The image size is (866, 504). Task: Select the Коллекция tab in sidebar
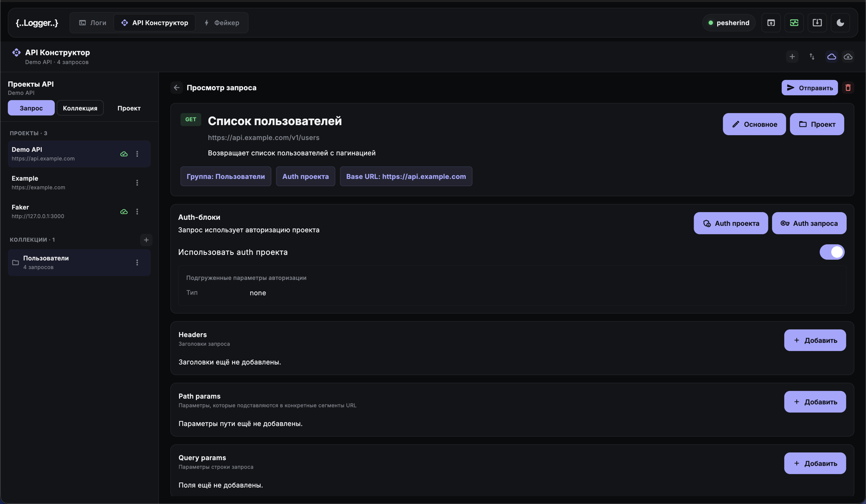tap(80, 108)
